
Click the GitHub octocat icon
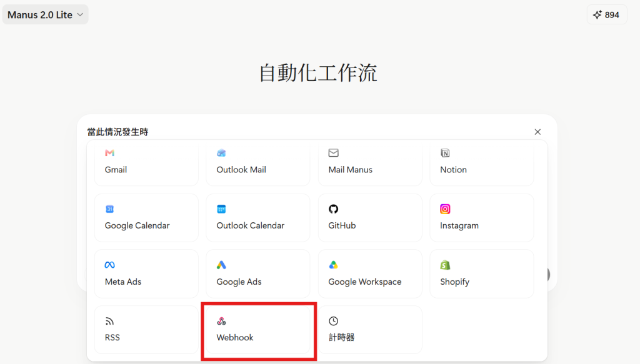[x=334, y=209]
